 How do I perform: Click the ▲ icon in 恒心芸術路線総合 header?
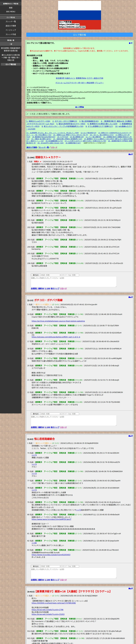tap(131, 436)
